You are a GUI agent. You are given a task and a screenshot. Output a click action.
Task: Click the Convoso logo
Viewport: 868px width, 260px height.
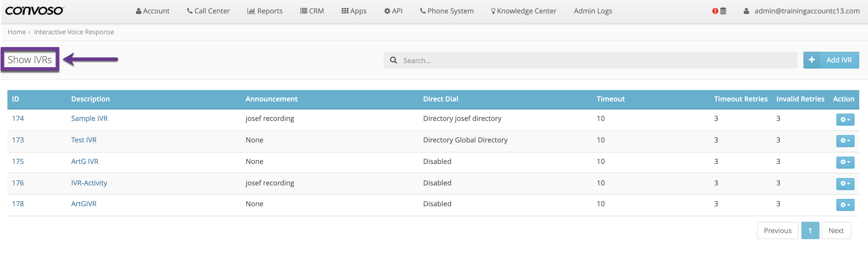tap(34, 11)
